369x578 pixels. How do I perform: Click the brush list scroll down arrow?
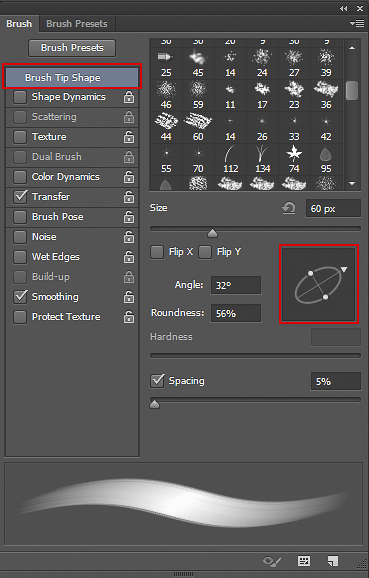[x=352, y=183]
